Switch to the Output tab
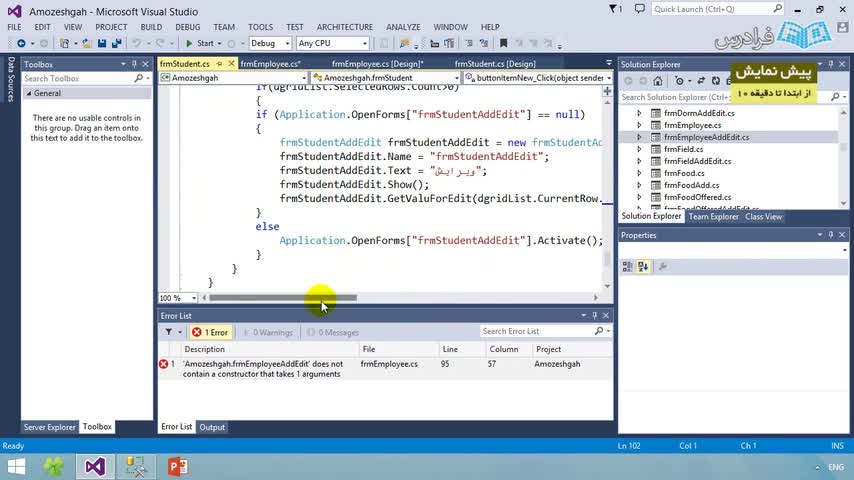Viewport: 854px width, 480px height. (212, 427)
